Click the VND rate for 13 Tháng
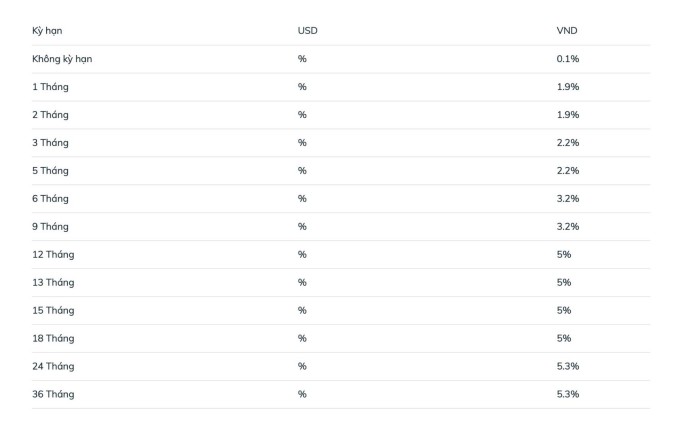Viewport: 680px width, 423px height. pos(564,283)
